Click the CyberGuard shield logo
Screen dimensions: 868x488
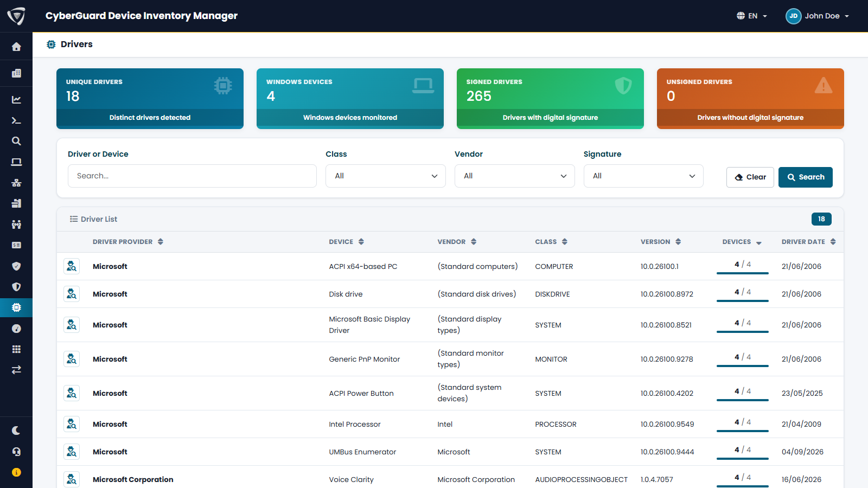pyautogui.click(x=16, y=16)
